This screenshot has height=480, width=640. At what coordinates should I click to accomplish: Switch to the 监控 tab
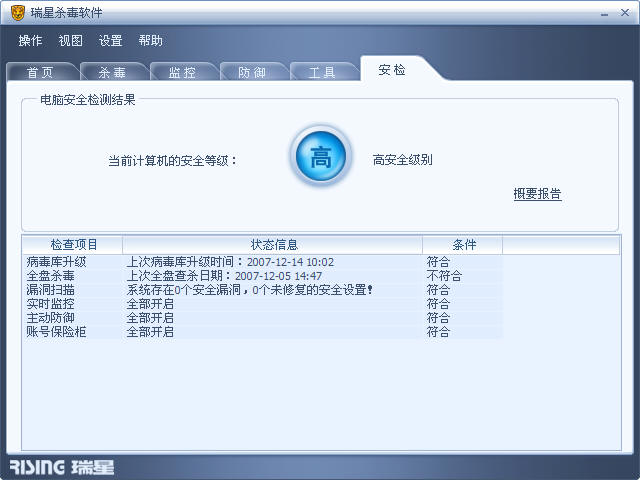point(182,72)
